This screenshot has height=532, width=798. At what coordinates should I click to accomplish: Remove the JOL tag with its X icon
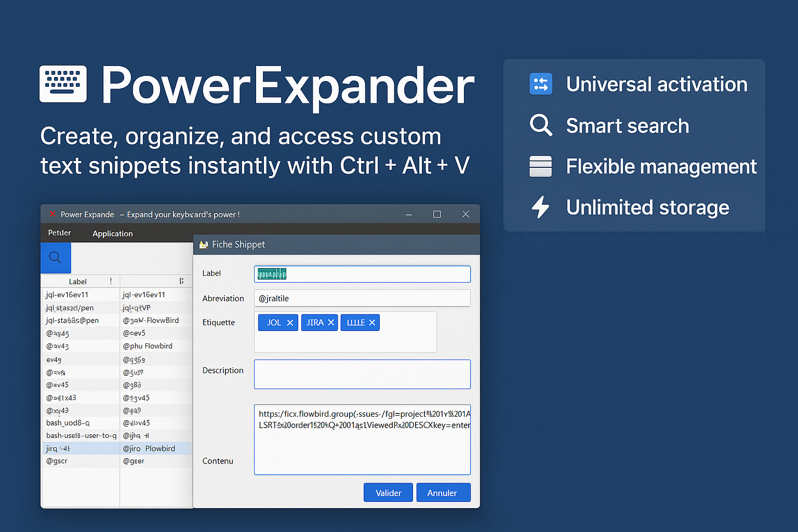coord(289,322)
